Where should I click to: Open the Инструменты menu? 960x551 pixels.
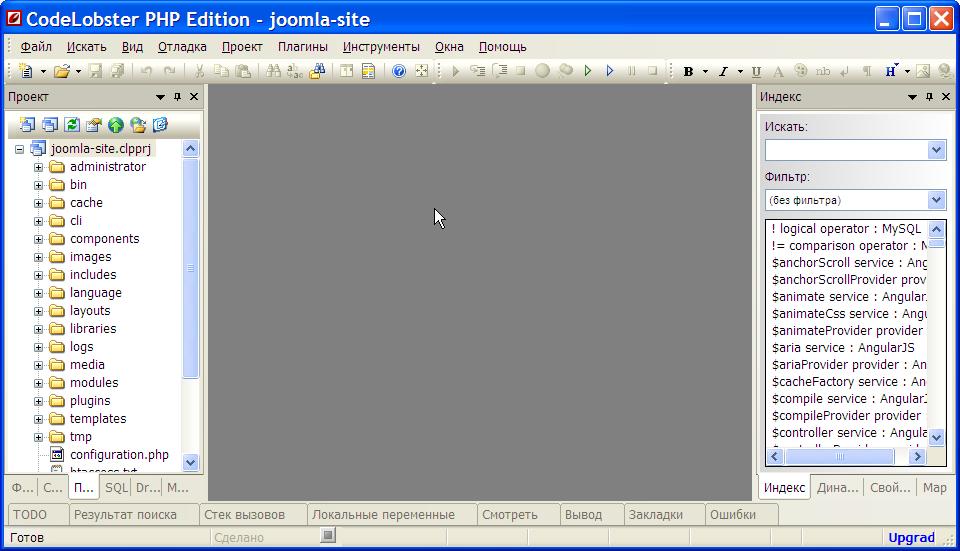[x=381, y=47]
